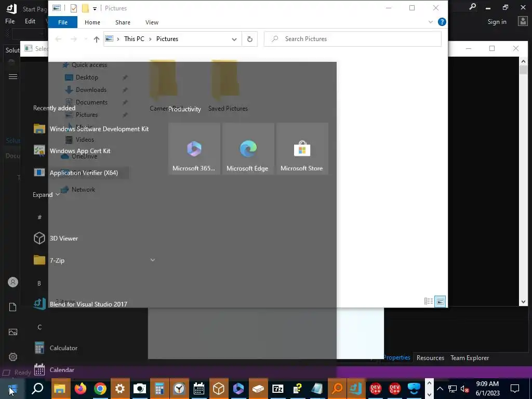Open File Explorer from taskbar
This screenshot has height=399, width=532.
coord(60,389)
